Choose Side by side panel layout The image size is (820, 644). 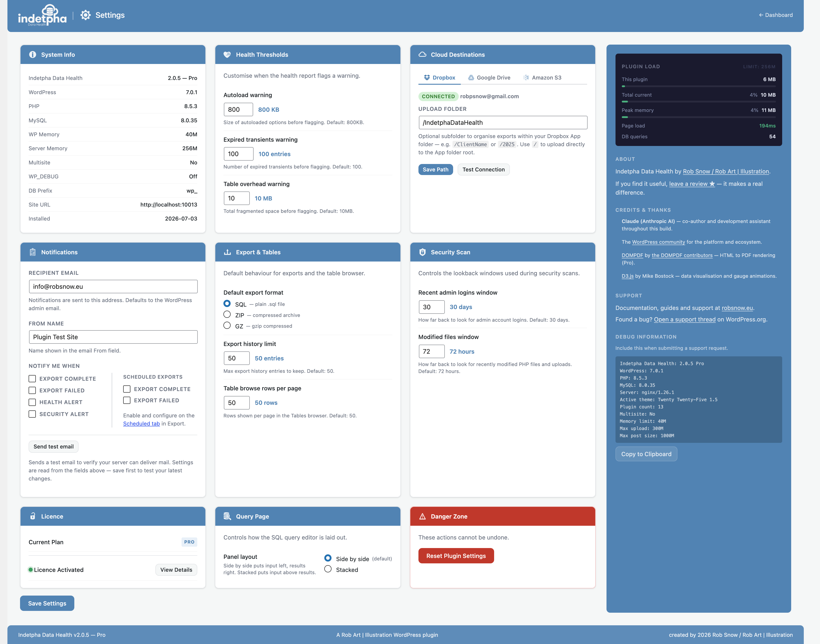[328, 558]
